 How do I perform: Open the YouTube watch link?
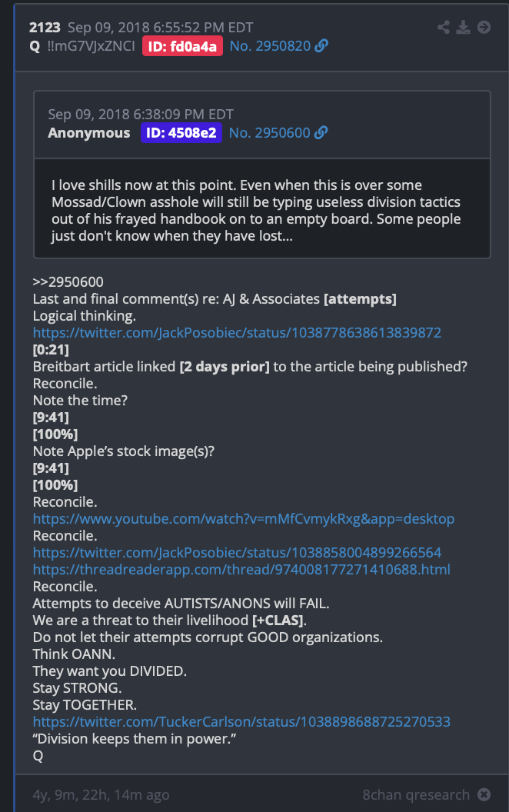(x=244, y=519)
